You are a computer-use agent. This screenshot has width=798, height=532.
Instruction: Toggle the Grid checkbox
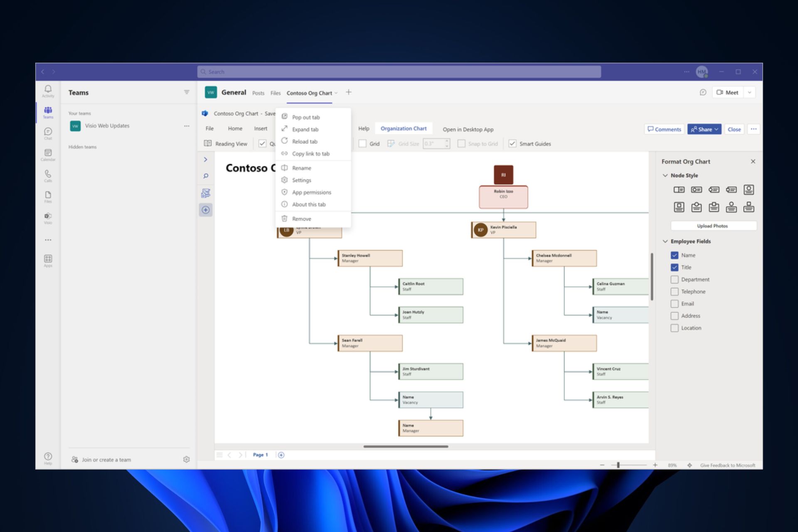(x=362, y=143)
